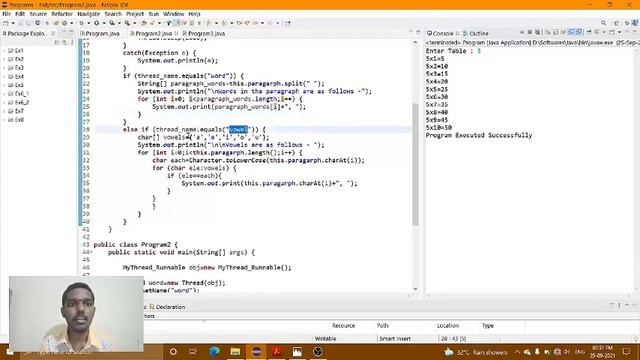Screen dimensions: 640x360
Task: Expand the Ex6_2 project tree node
Action: (4, 102)
